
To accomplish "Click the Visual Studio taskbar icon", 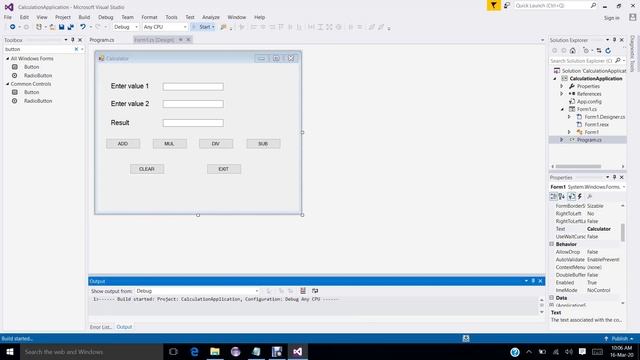I will point(298,351).
